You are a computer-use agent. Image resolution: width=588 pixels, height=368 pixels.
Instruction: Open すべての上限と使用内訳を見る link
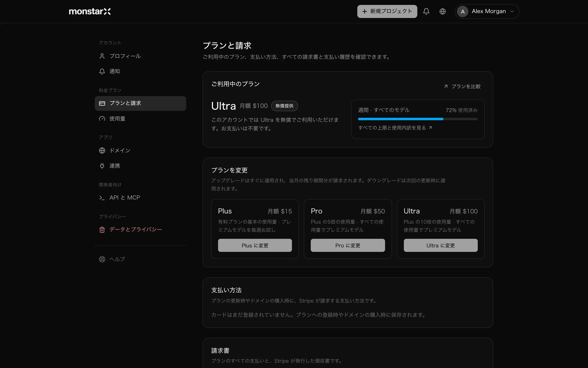pos(395,128)
